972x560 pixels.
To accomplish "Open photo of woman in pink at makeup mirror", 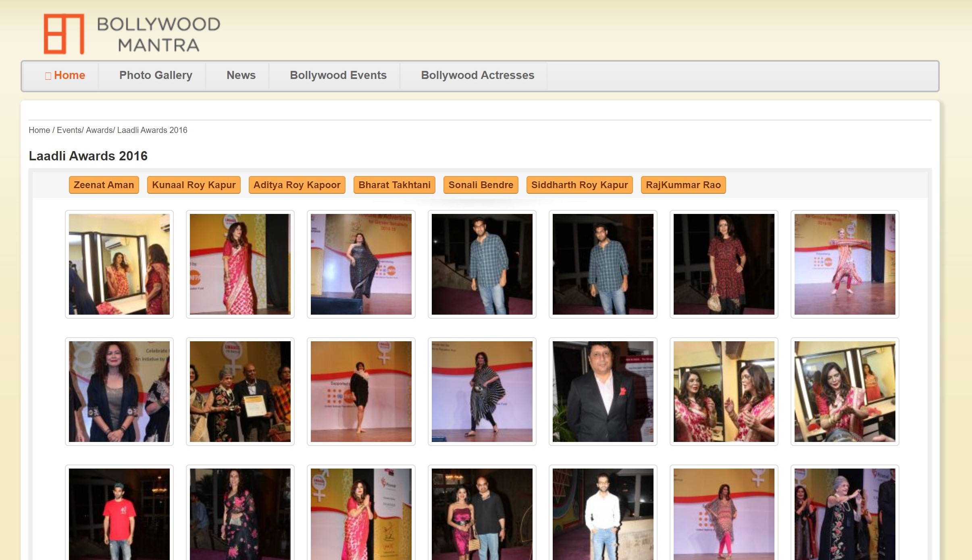I will (x=845, y=392).
